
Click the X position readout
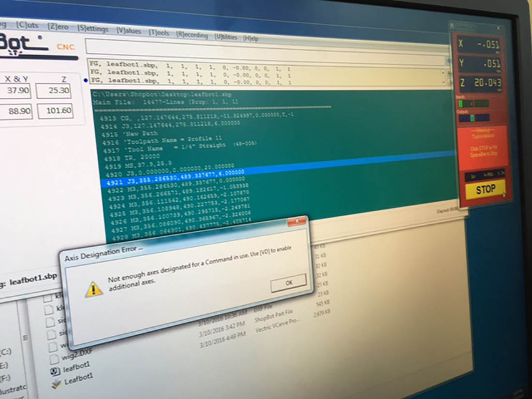click(479, 44)
